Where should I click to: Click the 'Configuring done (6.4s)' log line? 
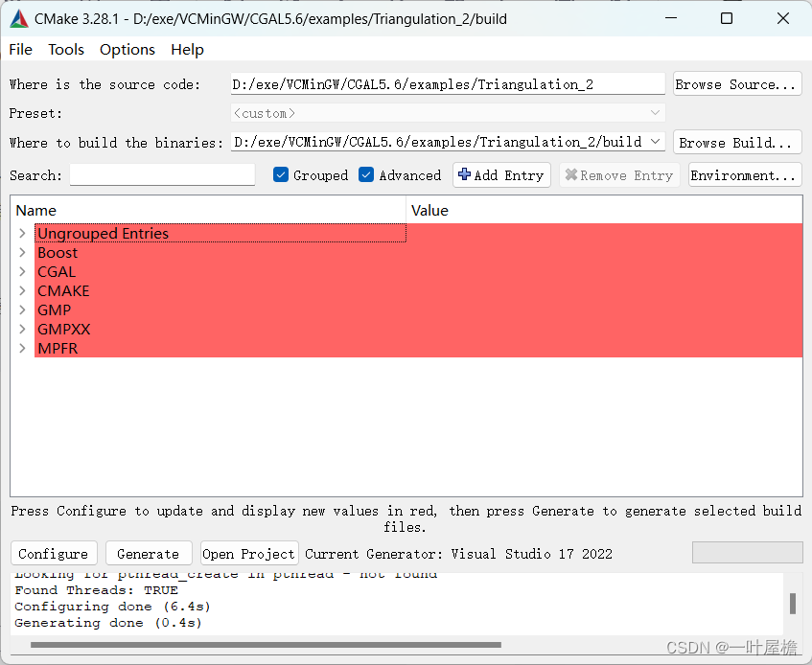click(x=112, y=606)
